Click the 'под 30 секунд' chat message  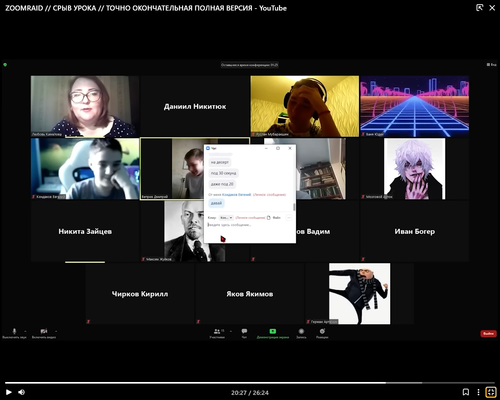click(x=224, y=173)
